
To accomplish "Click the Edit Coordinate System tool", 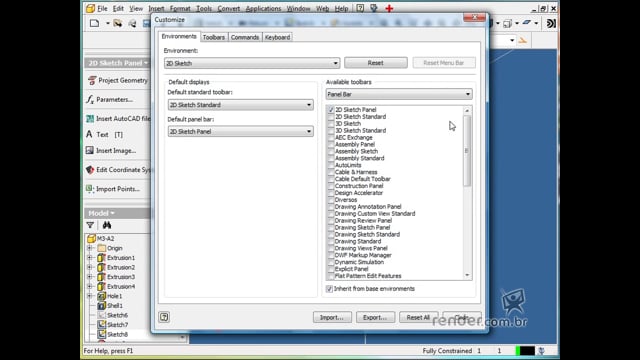I will click(x=118, y=170).
